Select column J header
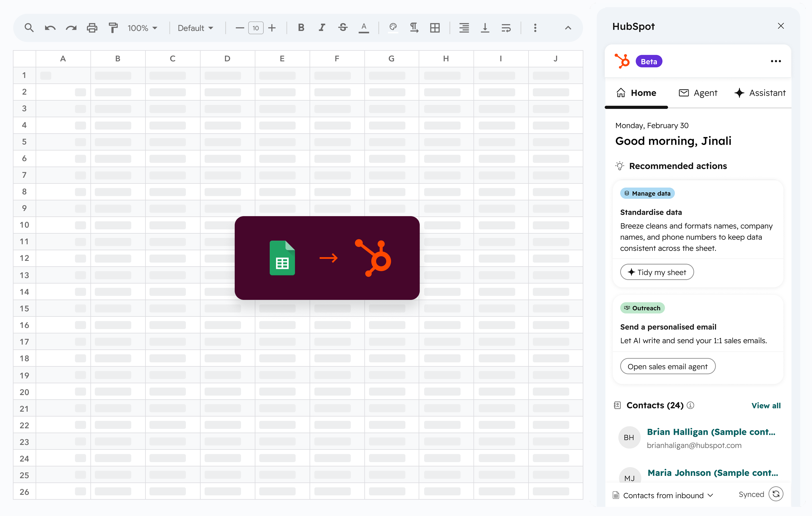Screen dimensions: 812x516 click(555, 58)
